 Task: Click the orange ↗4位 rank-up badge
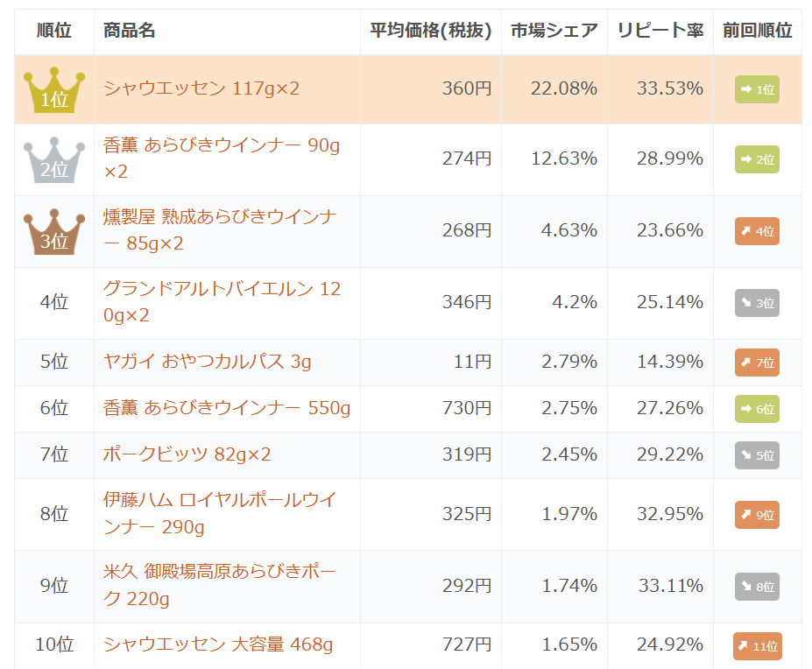pos(757,230)
